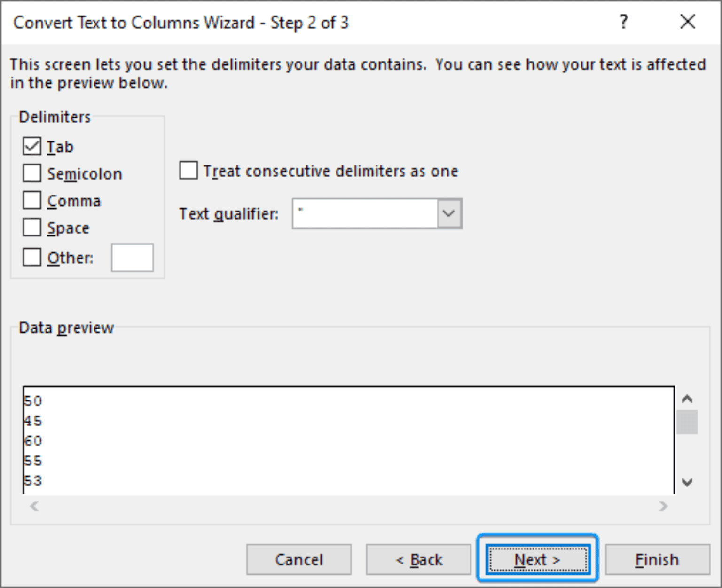The height and width of the screenshot is (588, 722).
Task: Enable Space as a delimiter
Action: coord(31,227)
